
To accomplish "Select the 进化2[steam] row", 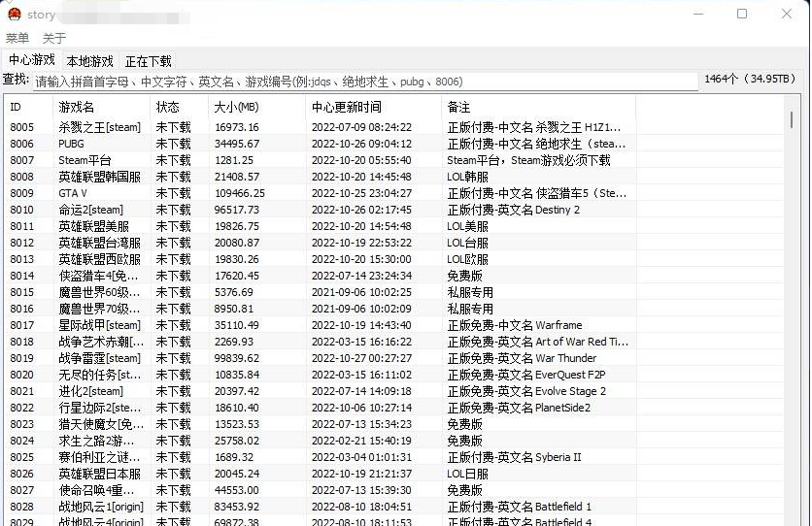I will [393, 391].
